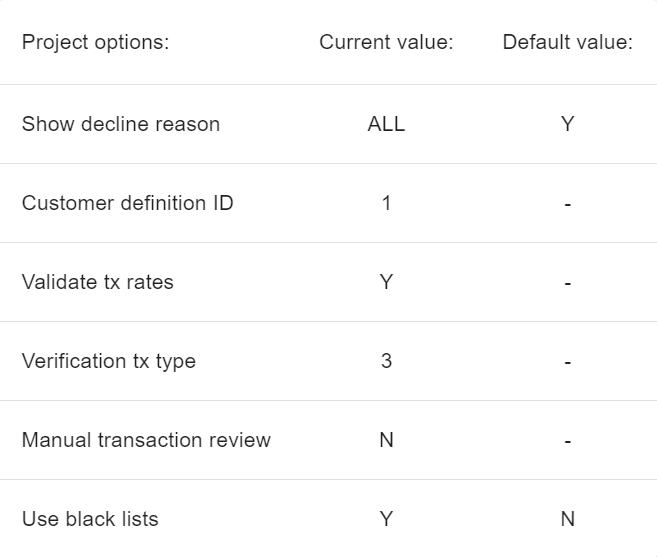Click current value N for Manual transaction review

[386, 440]
